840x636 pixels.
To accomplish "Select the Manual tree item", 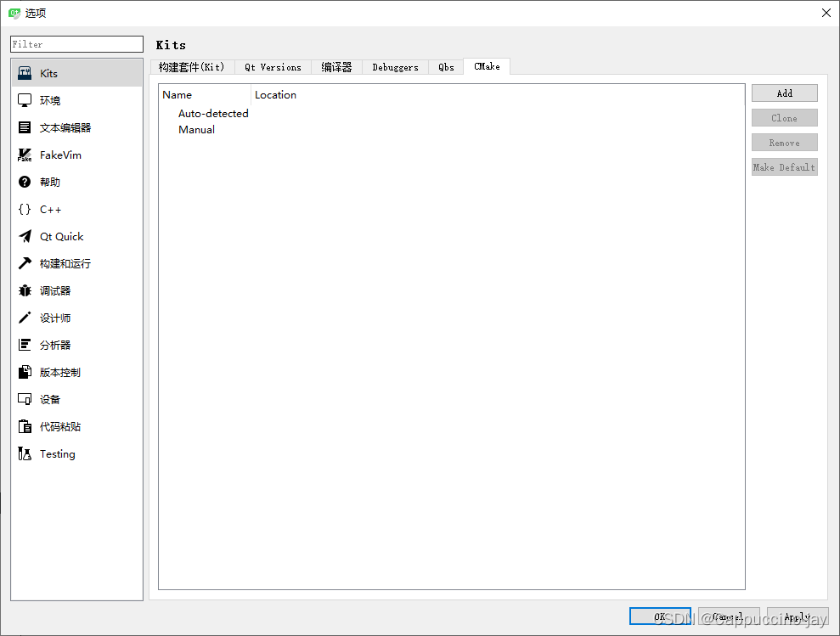I will click(x=196, y=129).
